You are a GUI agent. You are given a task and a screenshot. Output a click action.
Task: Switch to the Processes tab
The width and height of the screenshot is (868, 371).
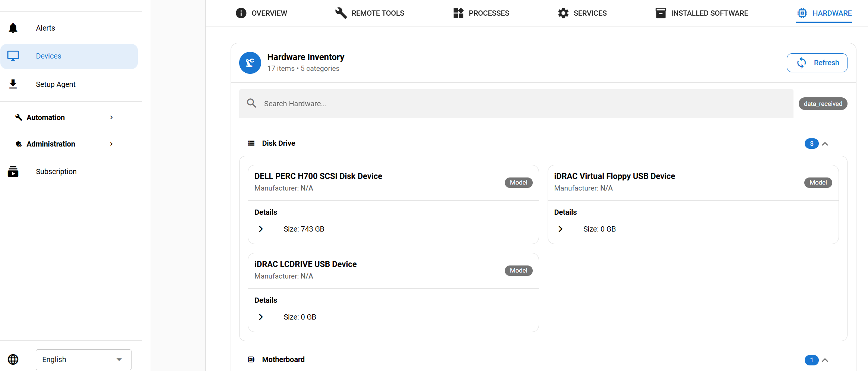pyautogui.click(x=481, y=13)
